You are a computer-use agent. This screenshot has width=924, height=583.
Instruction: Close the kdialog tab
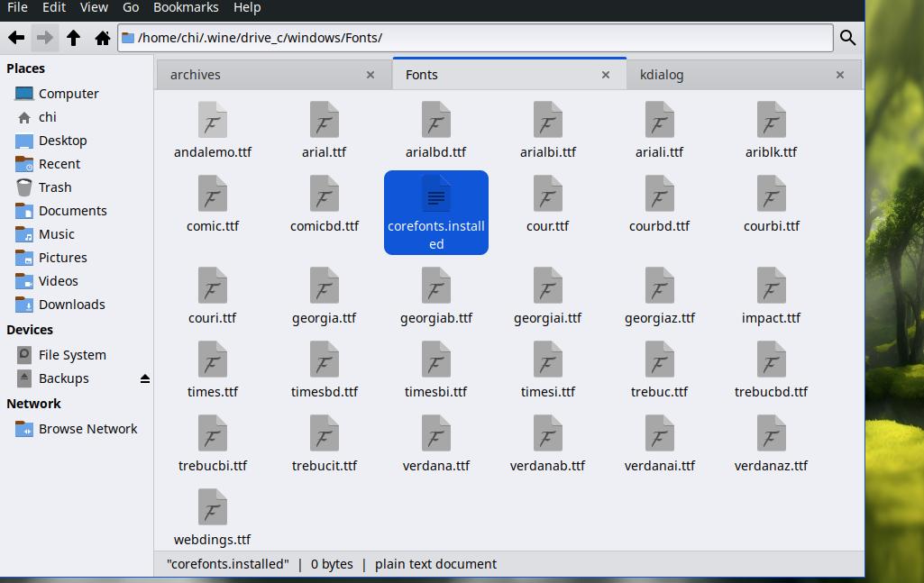(840, 75)
